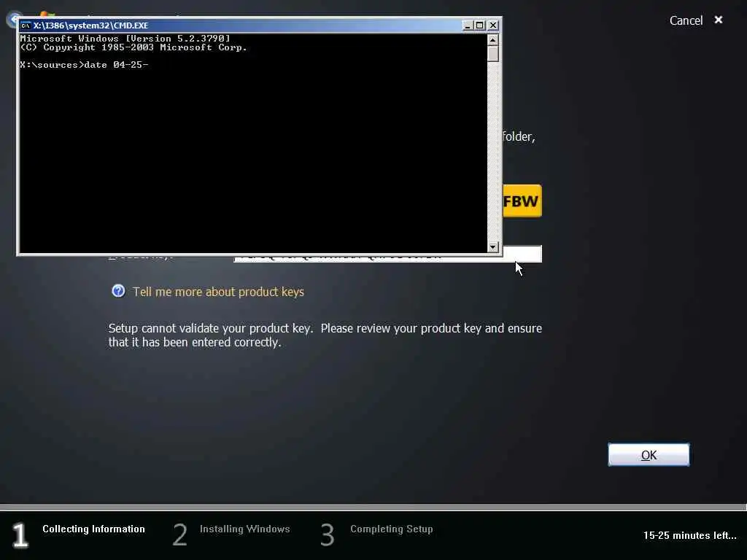Click the OK button
This screenshot has width=747, height=560.
click(649, 455)
